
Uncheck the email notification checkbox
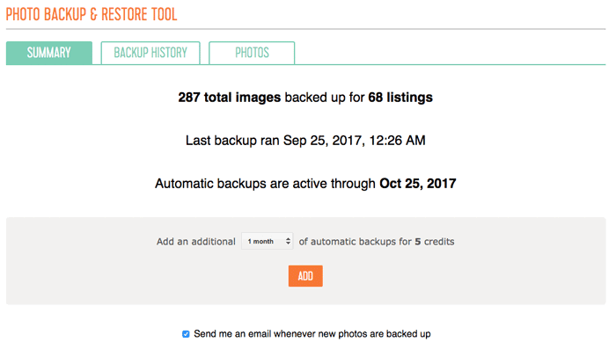click(x=186, y=334)
